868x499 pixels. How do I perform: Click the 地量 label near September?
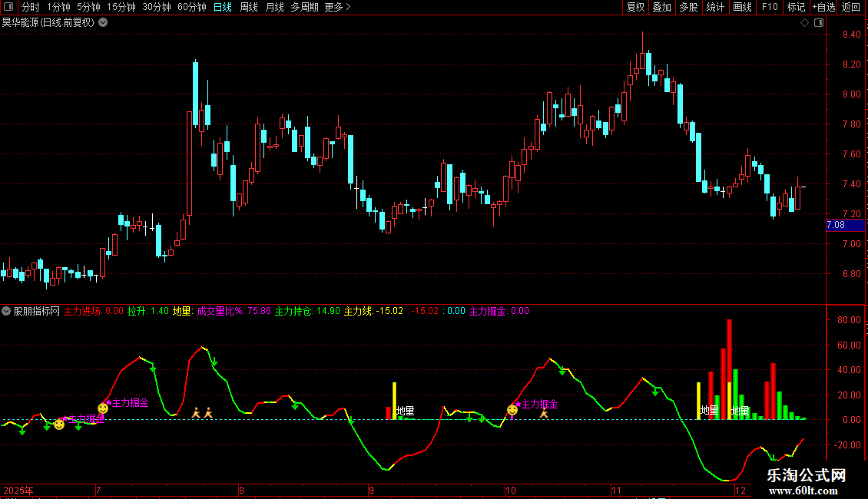point(406,411)
